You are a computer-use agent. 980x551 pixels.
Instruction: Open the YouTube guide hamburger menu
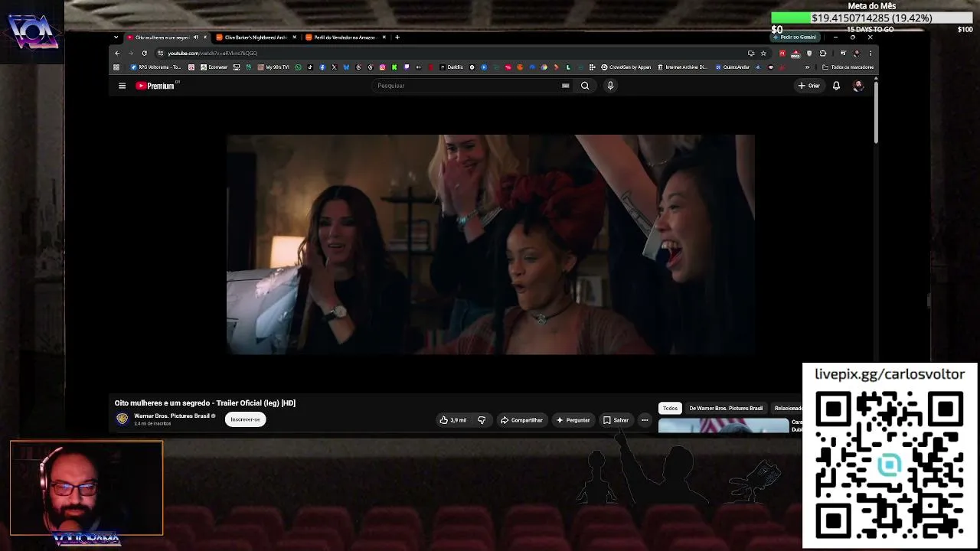(122, 86)
